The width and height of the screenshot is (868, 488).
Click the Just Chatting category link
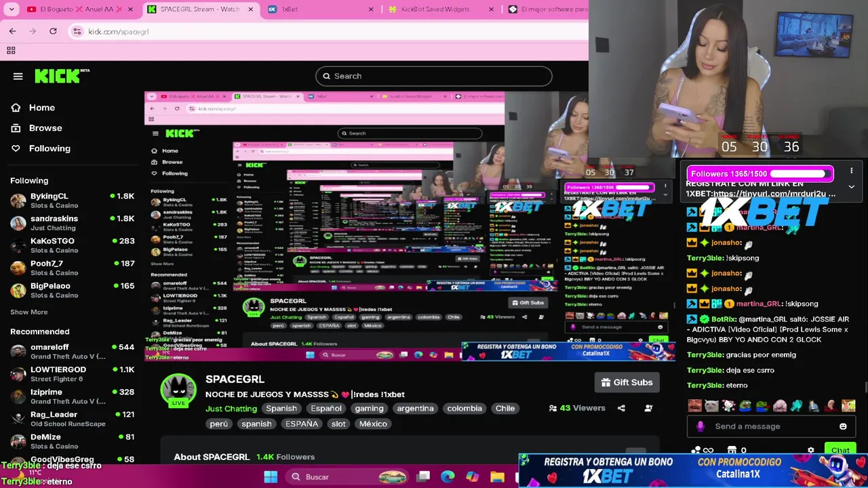pos(231,409)
